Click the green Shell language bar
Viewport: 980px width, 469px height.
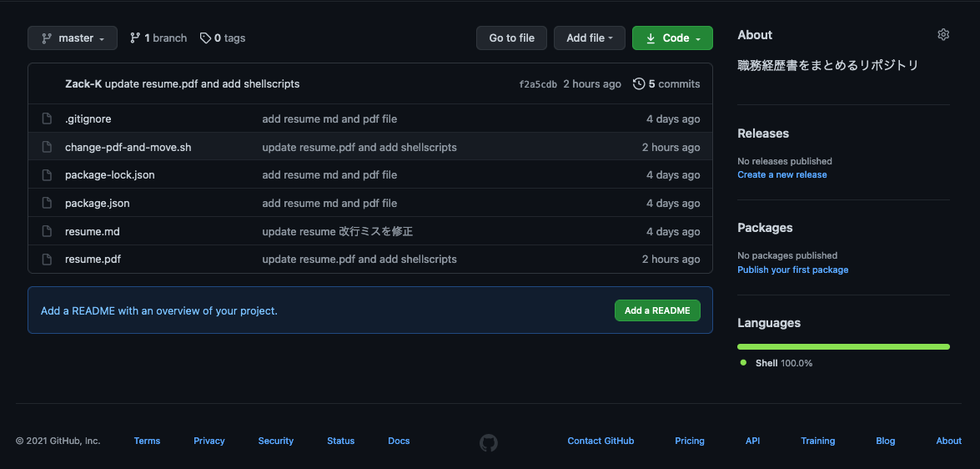843,346
